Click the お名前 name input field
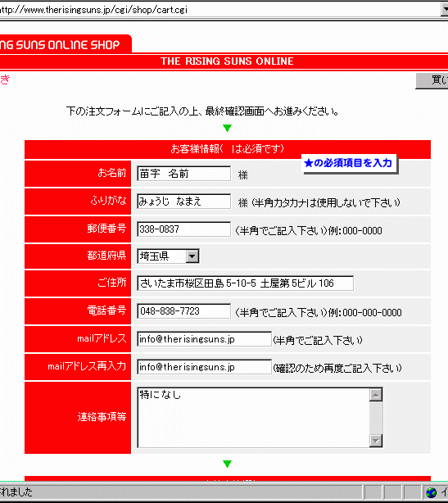 [x=183, y=174]
